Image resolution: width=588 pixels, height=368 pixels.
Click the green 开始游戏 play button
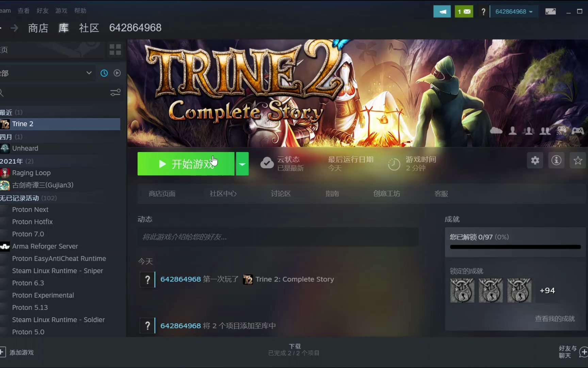(186, 164)
